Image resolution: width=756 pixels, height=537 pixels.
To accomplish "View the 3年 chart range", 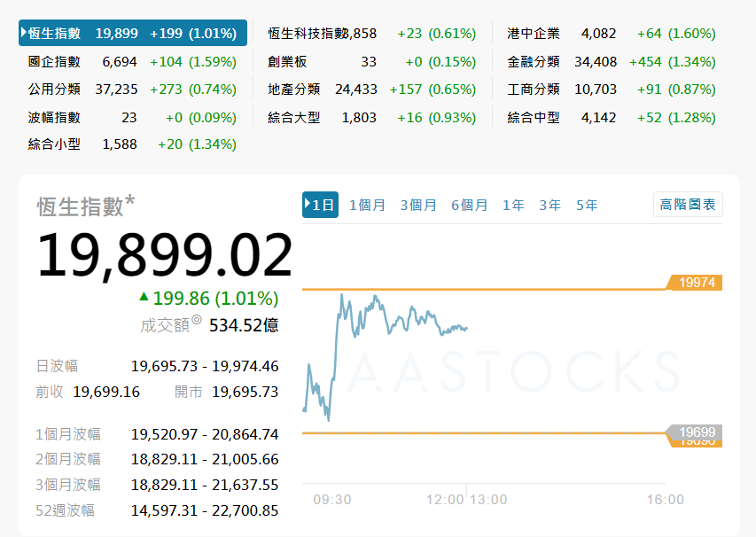I will (550, 205).
